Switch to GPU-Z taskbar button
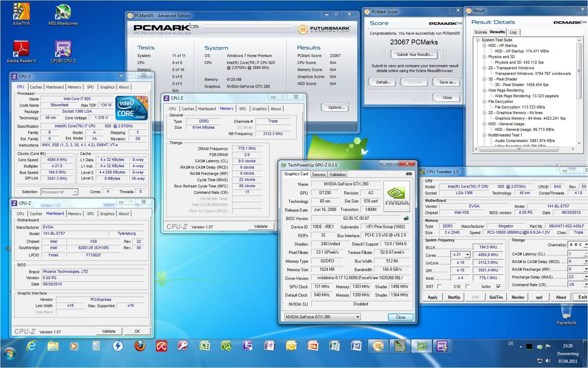Image resolution: width=588 pixels, height=368 pixels. 421,346
